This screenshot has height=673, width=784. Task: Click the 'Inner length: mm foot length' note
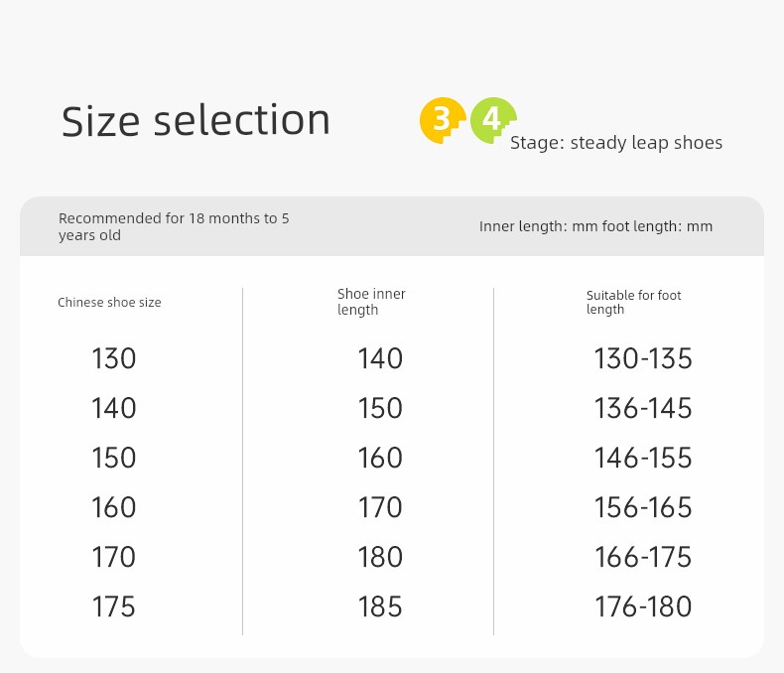595,226
